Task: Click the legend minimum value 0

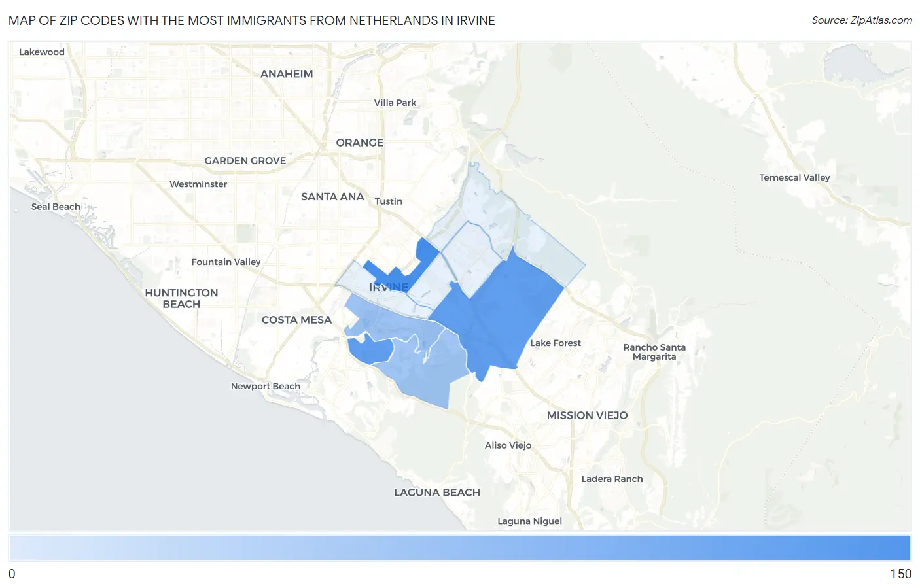Action: (12, 574)
